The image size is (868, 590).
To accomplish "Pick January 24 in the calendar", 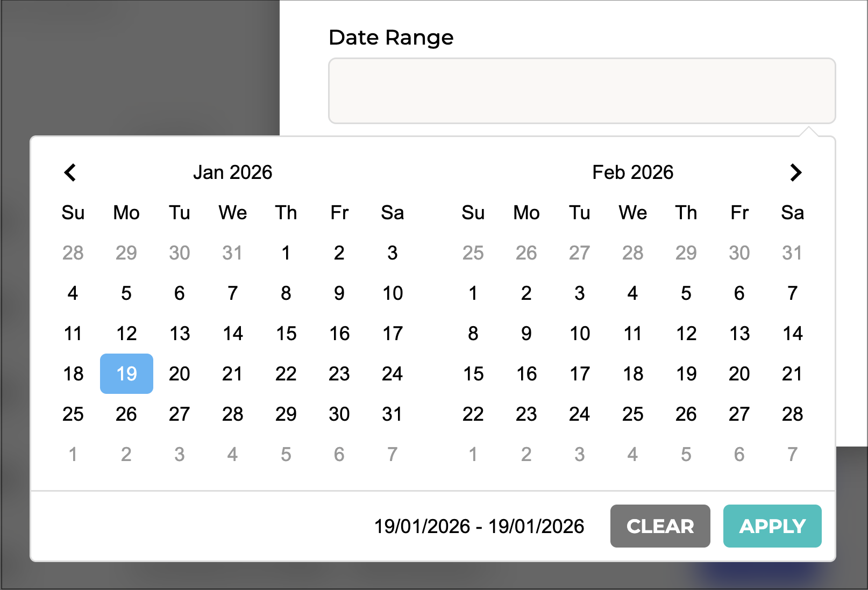I will point(392,373).
